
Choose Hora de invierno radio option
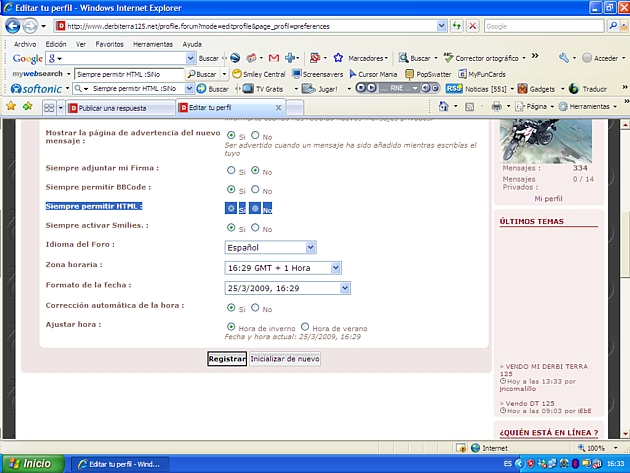point(231,326)
